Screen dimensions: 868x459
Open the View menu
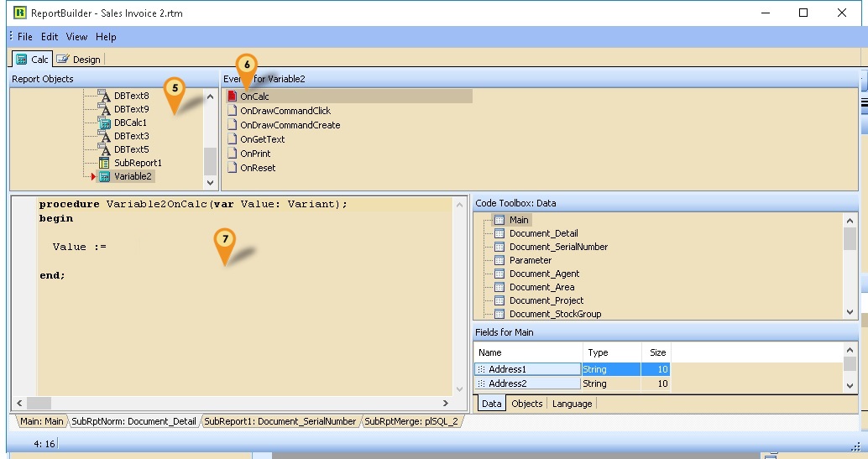click(76, 37)
